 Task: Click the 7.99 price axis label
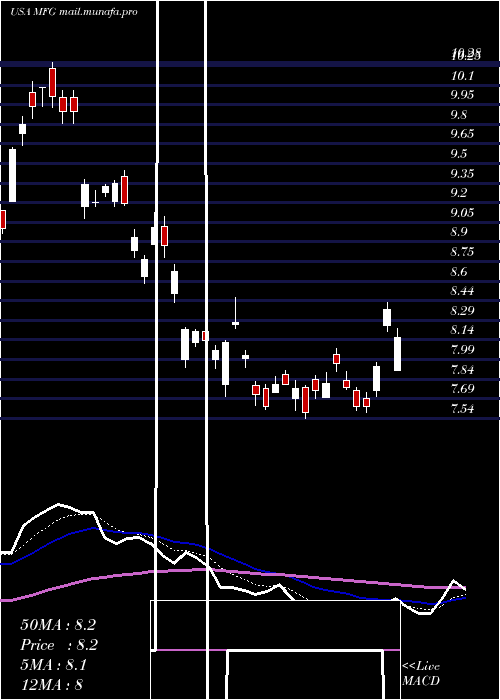click(x=462, y=350)
